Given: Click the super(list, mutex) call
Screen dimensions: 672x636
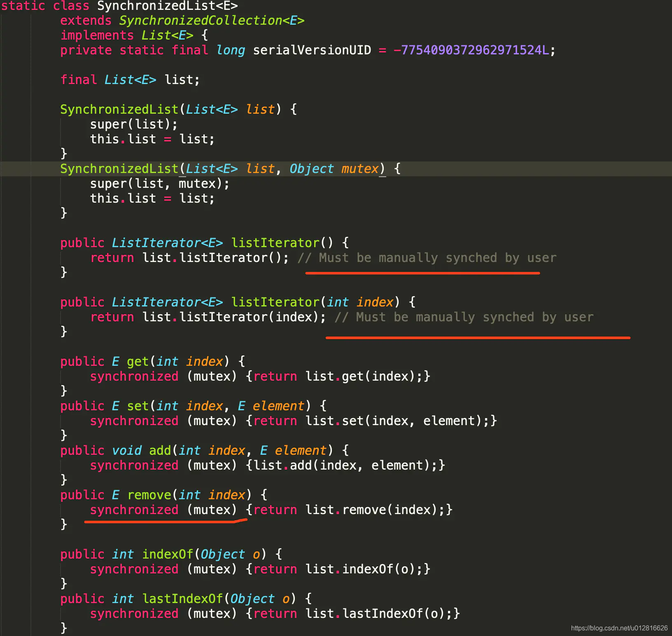Looking at the screenshot, I should (x=159, y=183).
